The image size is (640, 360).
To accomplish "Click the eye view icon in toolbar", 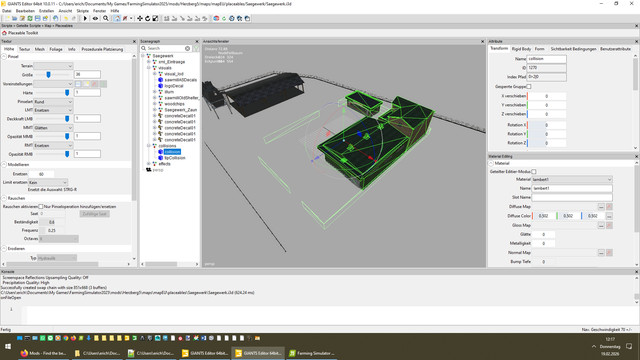I will coord(95,18).
